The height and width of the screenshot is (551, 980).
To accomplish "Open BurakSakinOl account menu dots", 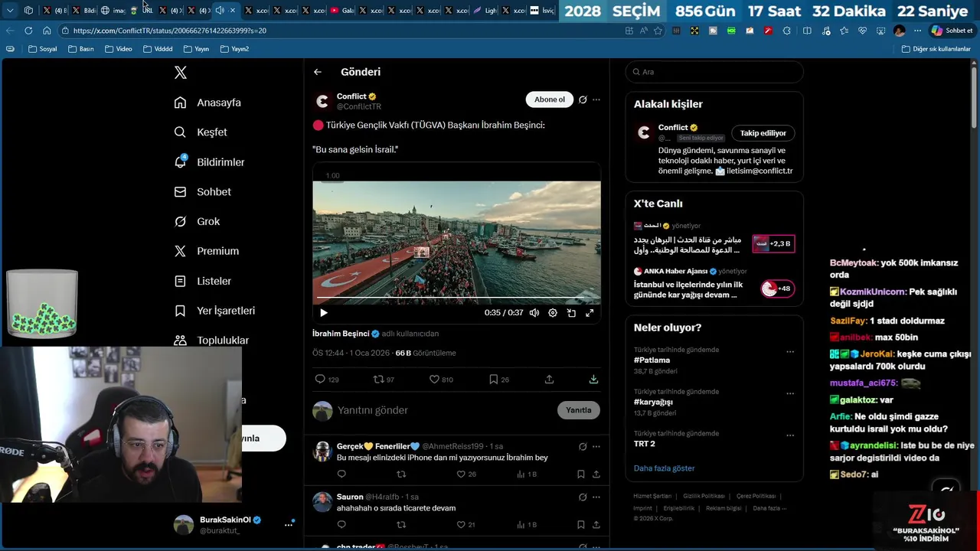I will pos(289,524).
